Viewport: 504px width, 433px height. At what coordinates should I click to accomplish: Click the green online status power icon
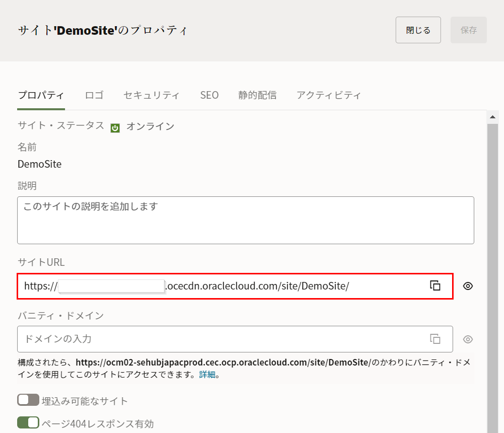(x=115, y=128)
